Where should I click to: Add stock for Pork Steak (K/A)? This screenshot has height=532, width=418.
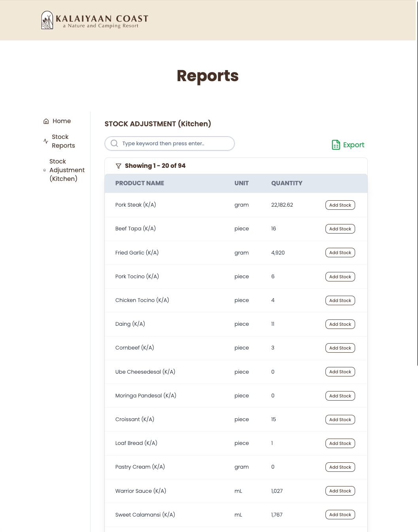point(340,205)
